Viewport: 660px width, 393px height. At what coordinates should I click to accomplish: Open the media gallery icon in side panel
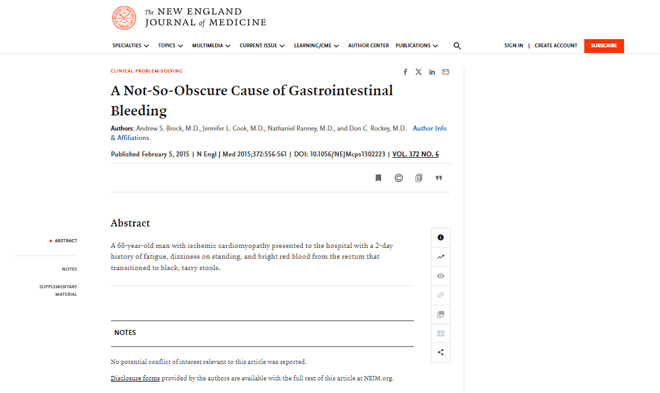click(441, 314)
